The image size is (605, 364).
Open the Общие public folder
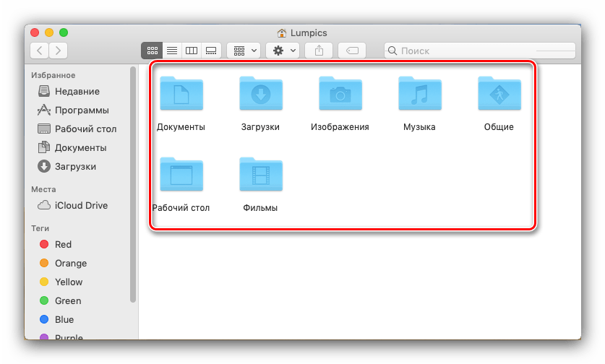[x=499, y=94]
